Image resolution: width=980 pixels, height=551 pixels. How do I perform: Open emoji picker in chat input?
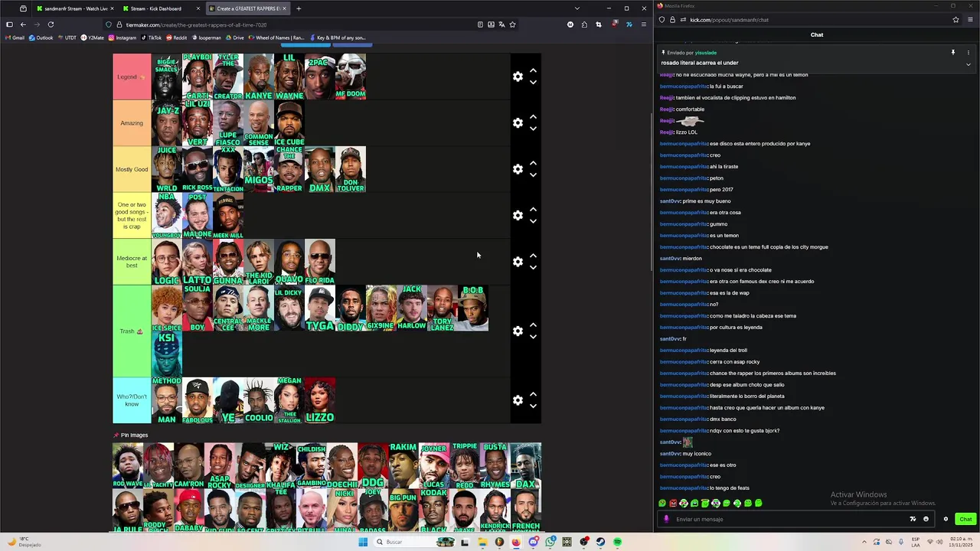[x=926, y=519]
